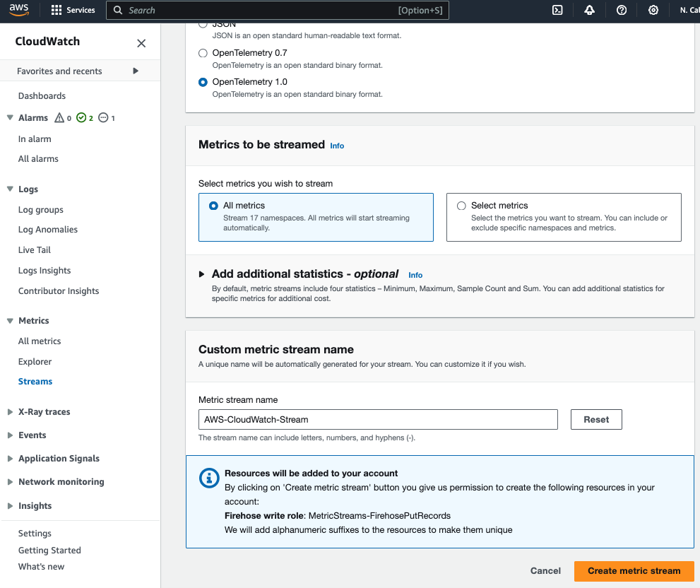Click the insufficient data alarm icon
The height and width of the screenshot is (588, 700).
coord(103,117)
